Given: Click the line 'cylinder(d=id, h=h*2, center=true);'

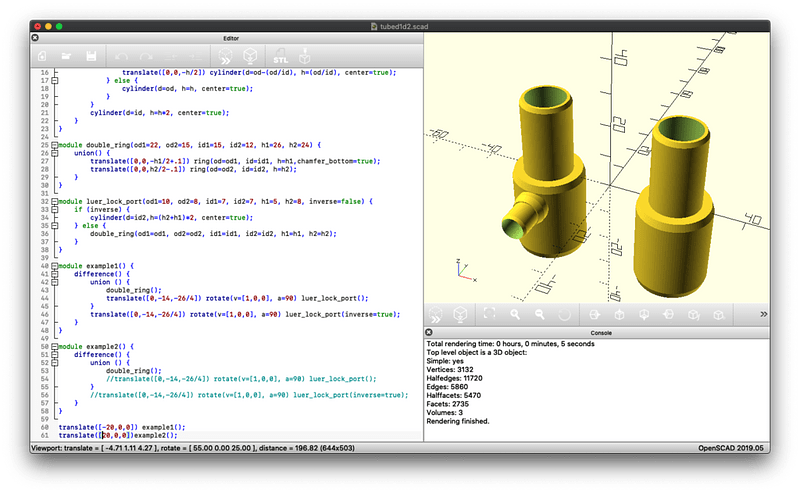Looking at the screenshot, I should tap(160, 113).
